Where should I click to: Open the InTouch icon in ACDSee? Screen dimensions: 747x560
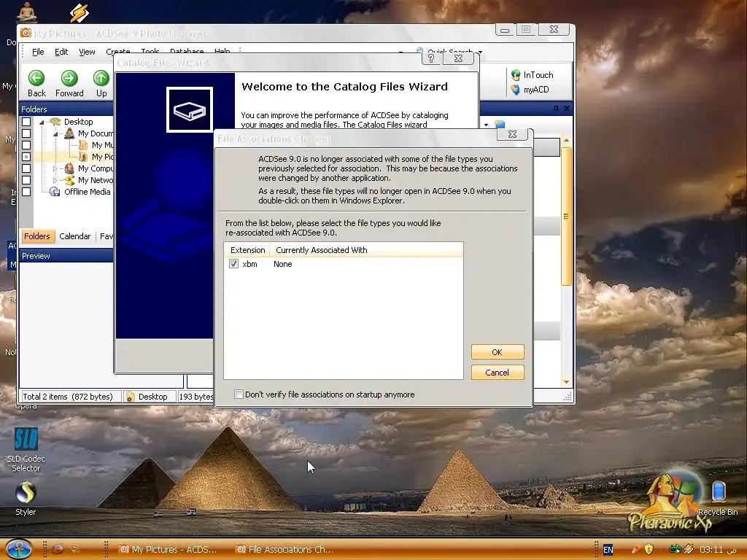tap(516, 75)
